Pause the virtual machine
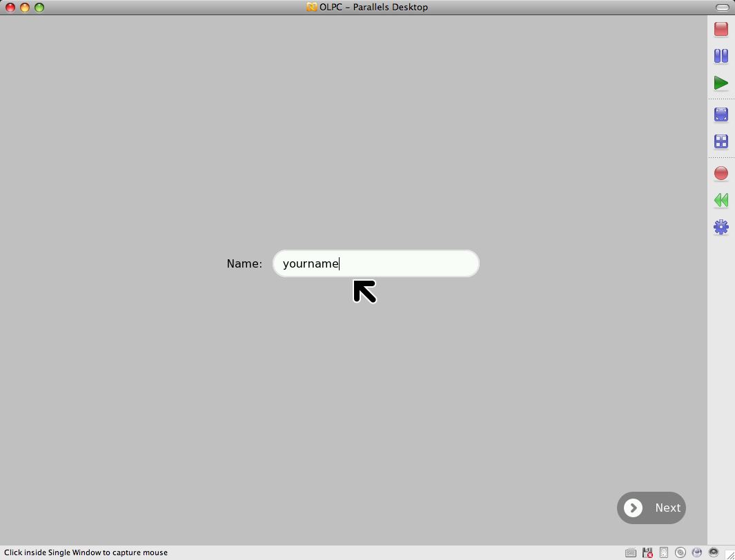The width and height of the screenshot is (735, 560). [721, 56]
